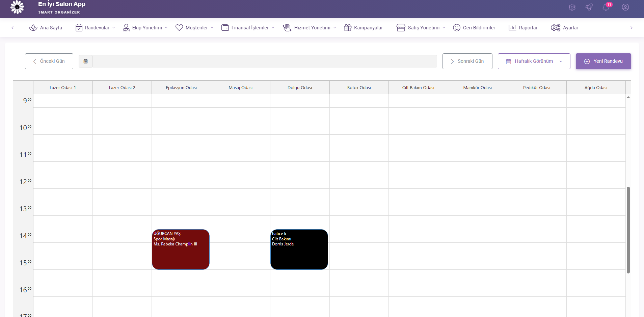Go to previous day with Önceki Gün
Viewport: 644px width, 317px height.
(49, 61)
